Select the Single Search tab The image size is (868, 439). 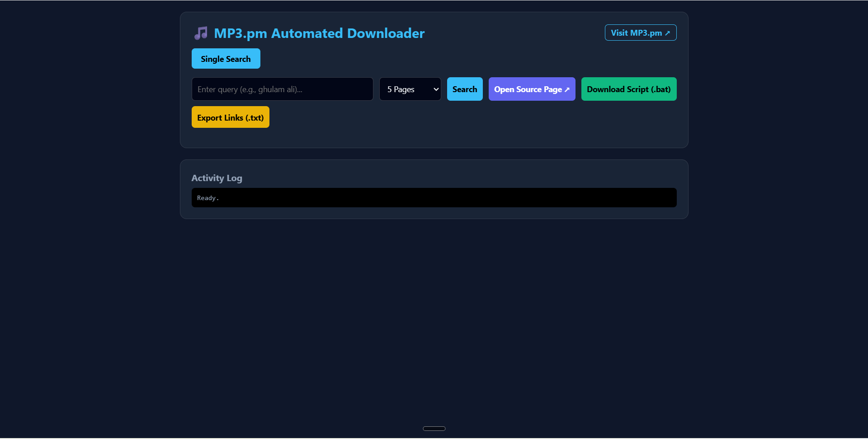click(226, 59)
